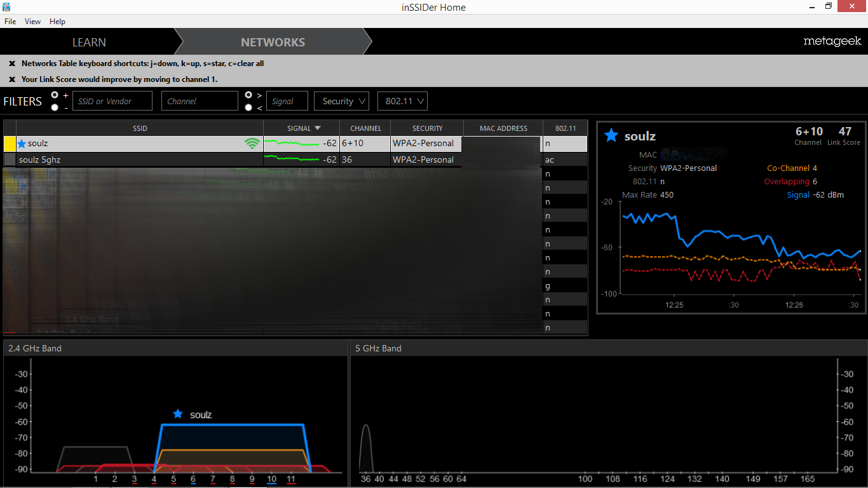The height and width of the screenshot is (488, 868).
Task: Click the 'ac' 802.11 cell
Action: (x=566, y=159)
